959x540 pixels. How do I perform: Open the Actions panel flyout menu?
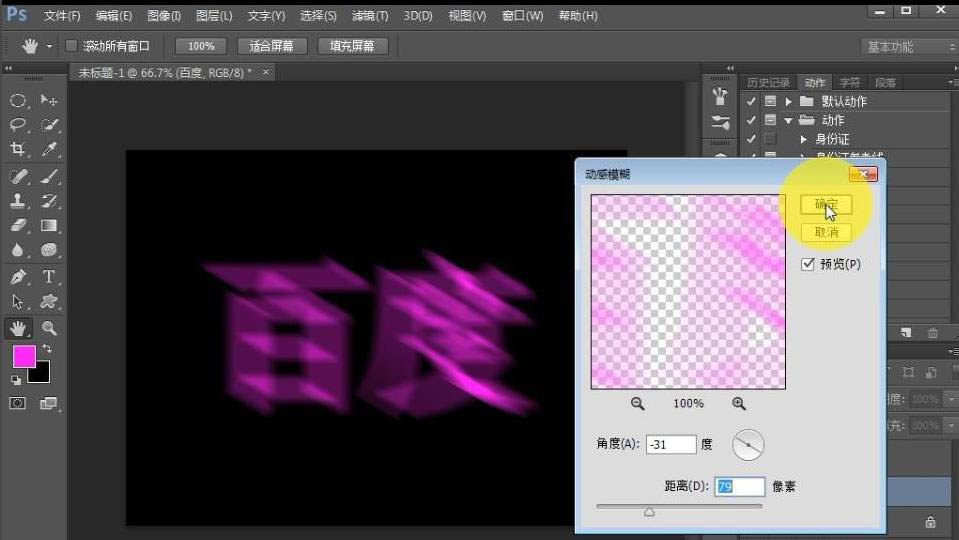[x=952, y=82]
